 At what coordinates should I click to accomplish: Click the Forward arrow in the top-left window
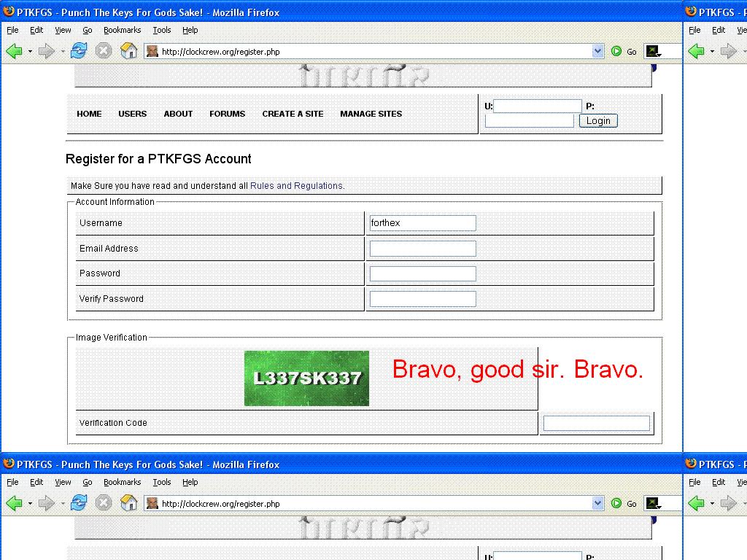46,51
